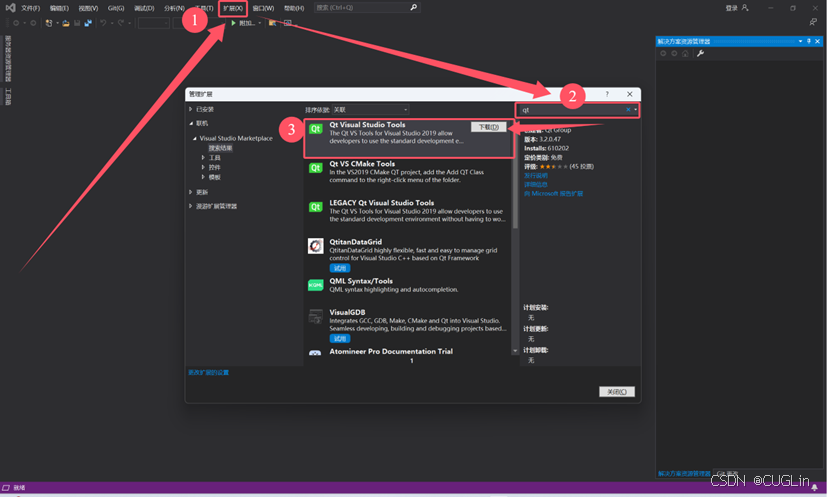Select the LEGACY Qt Visual Studio Tools icon
Viewport: 827px width, 497px height.
(x=315, y=207)
